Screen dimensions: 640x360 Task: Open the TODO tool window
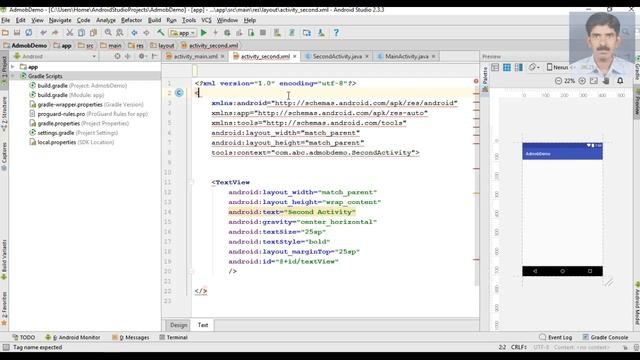tap(23, 337)
